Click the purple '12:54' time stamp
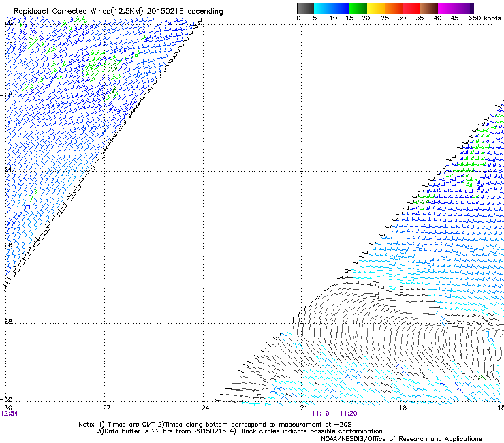Image resolution: width=504 pixels, height=443 pixels. pyautogui.click(x=10, y=414)
